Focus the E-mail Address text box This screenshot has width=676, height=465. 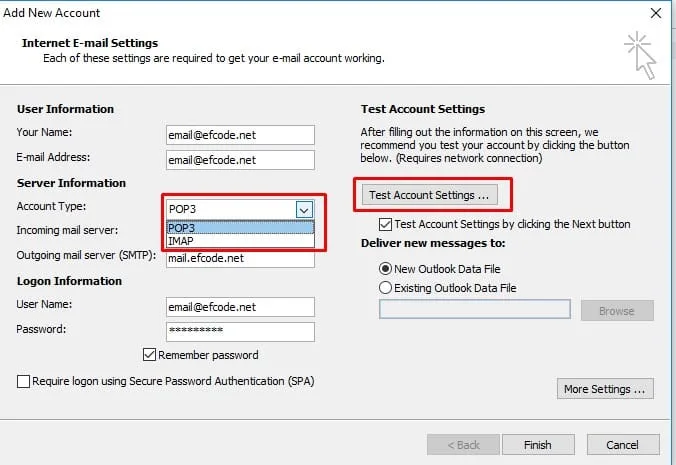[x=240, y=160]
